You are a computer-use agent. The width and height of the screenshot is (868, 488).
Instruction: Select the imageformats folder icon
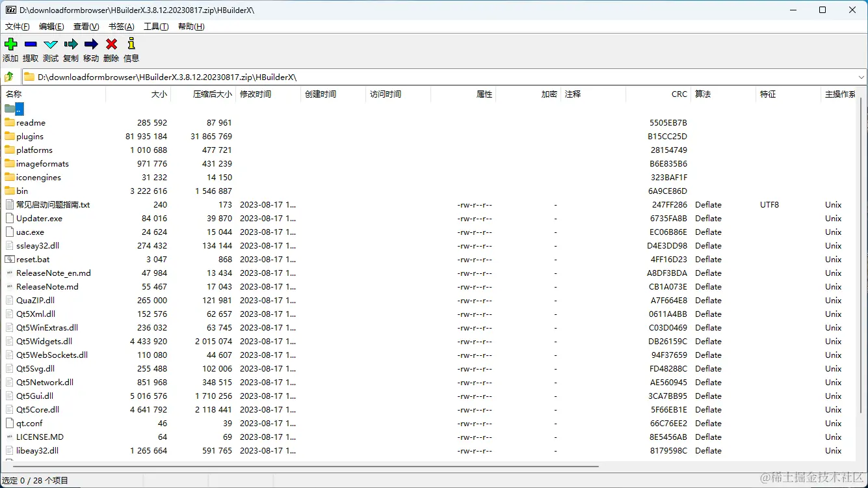(x=10, y=163)
